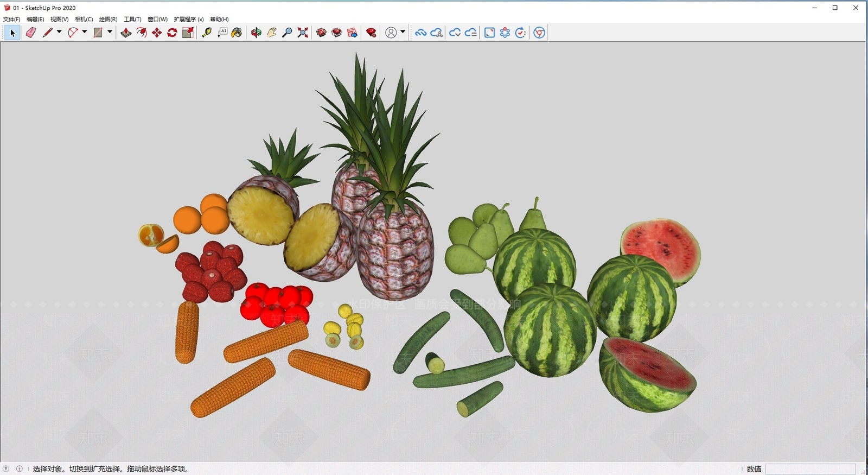Select the Tape Measure tool
This screenshot has height=475, width=868.
tap(207, 33)
